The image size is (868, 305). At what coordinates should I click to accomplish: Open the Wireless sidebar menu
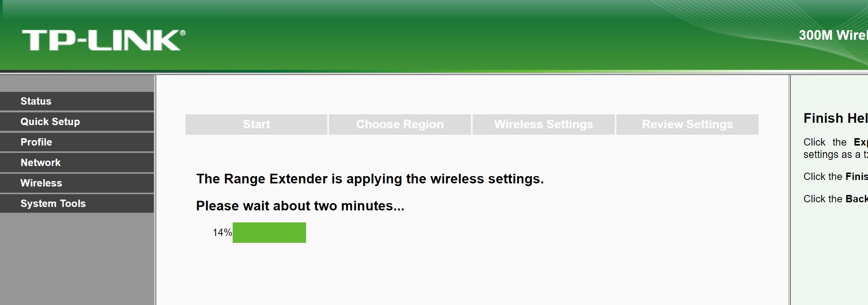41,183
